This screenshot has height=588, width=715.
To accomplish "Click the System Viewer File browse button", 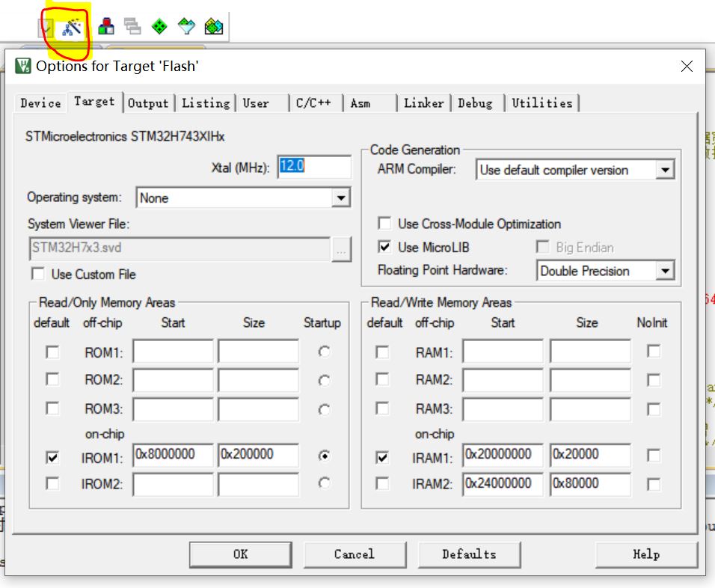I will [x=341, y=249].
